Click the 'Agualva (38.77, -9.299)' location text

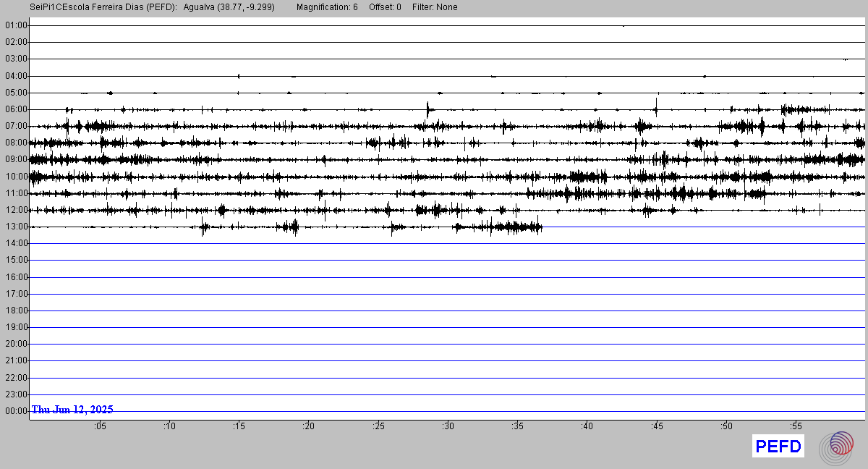click(x=229, y=7)
